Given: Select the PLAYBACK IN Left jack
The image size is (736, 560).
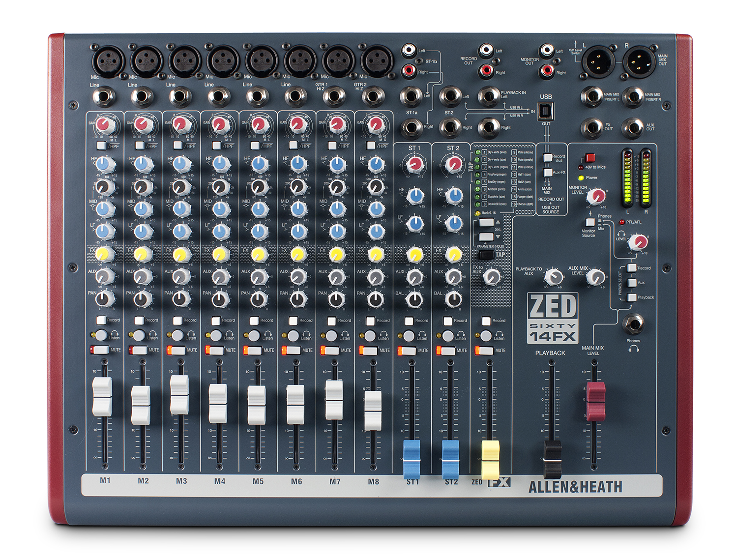Looking at the screenshot, I should (x=489, y=97).
